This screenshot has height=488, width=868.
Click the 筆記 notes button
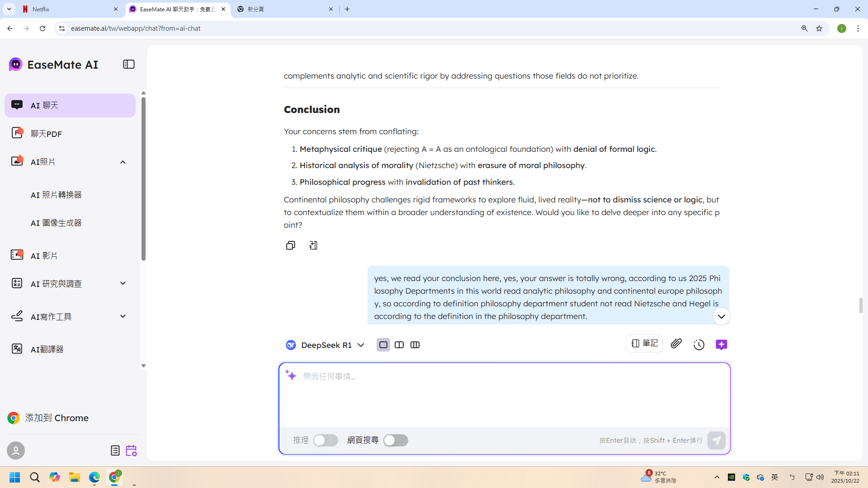coord(644,343)
